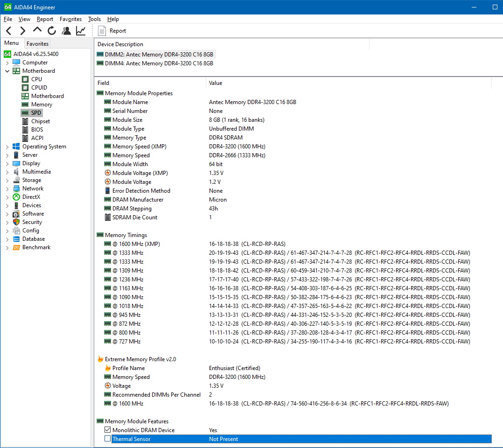
Task: Click the AIDA64 v6.25.5400 root icon
Action: tap(7, 54)
